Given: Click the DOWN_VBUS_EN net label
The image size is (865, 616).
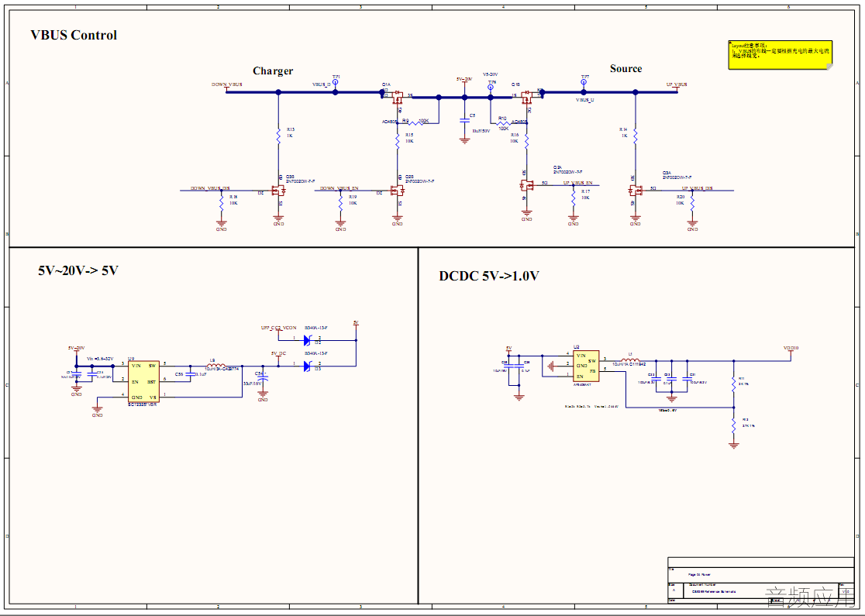Looking at the screenshot, I should [339, 188].
